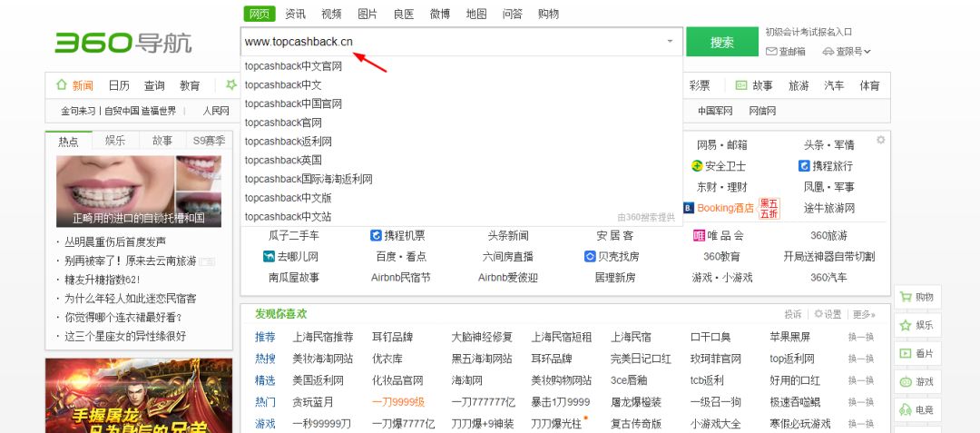Click the 去哪儿网 icon
The image size is (980, 433).
tap(269, 256)
